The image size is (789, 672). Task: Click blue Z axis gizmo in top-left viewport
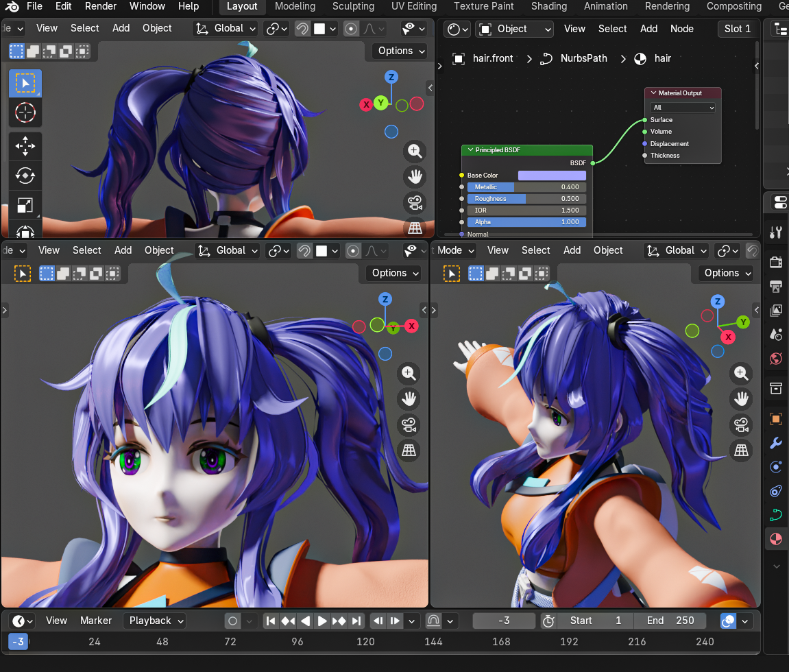coord(391,77)
